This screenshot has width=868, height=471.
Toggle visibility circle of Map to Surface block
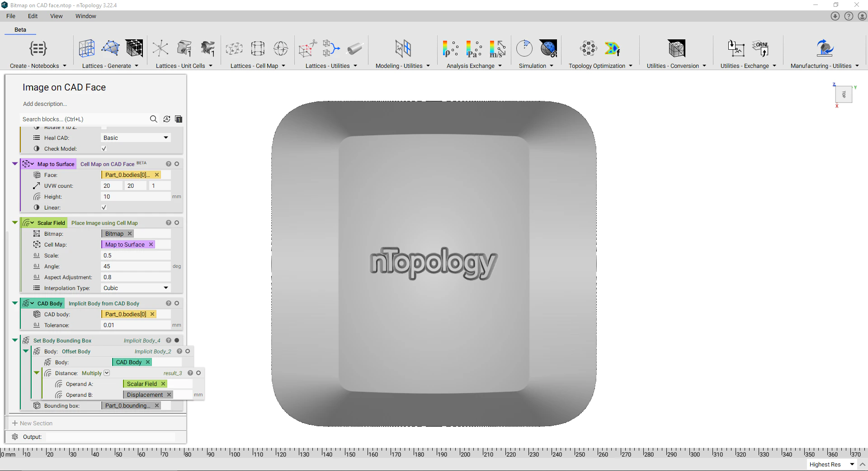pyautogui.click(x=177, y=164)
